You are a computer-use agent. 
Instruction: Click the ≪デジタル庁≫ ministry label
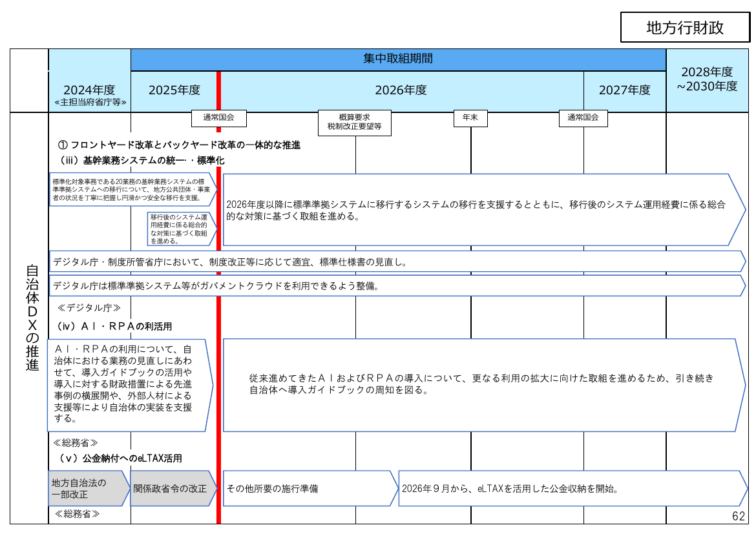(89, 307)
